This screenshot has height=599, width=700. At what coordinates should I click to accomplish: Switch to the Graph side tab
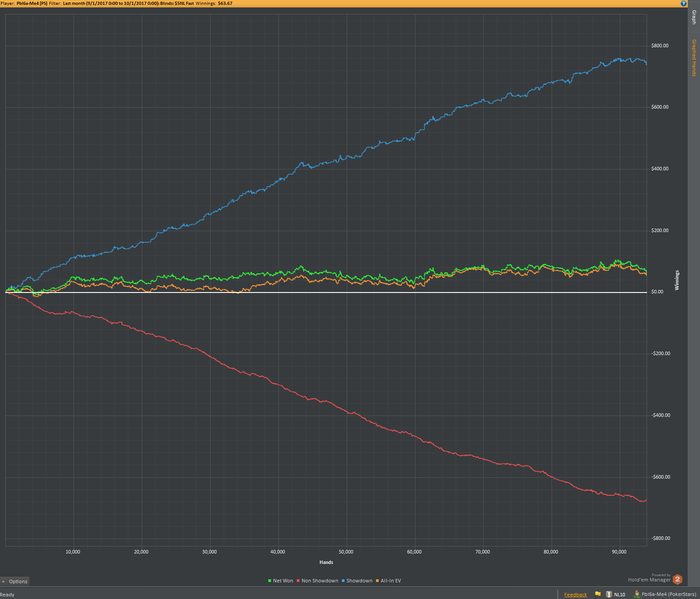pos(694,17)
